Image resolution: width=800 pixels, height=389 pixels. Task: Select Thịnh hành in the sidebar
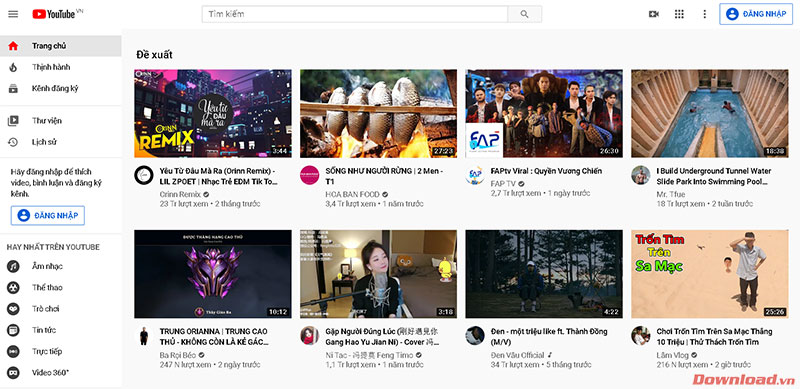pos(61,67)
